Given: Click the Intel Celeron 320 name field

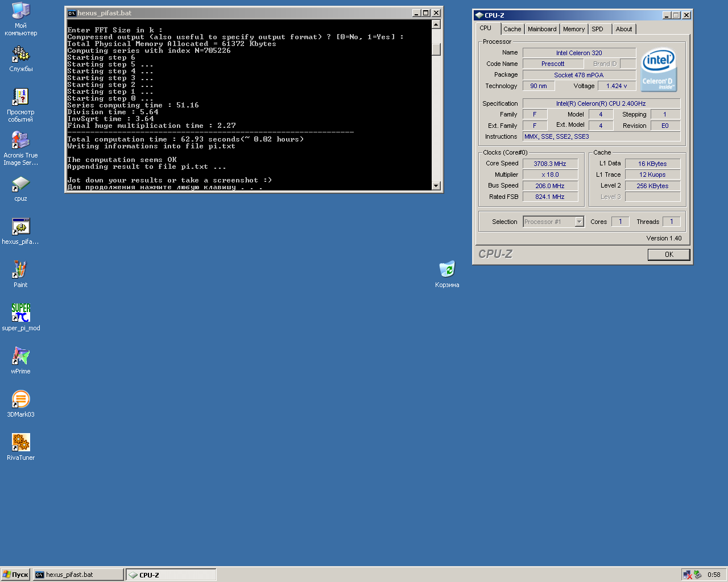Looking at the screenshot, I should coord(579,53).
